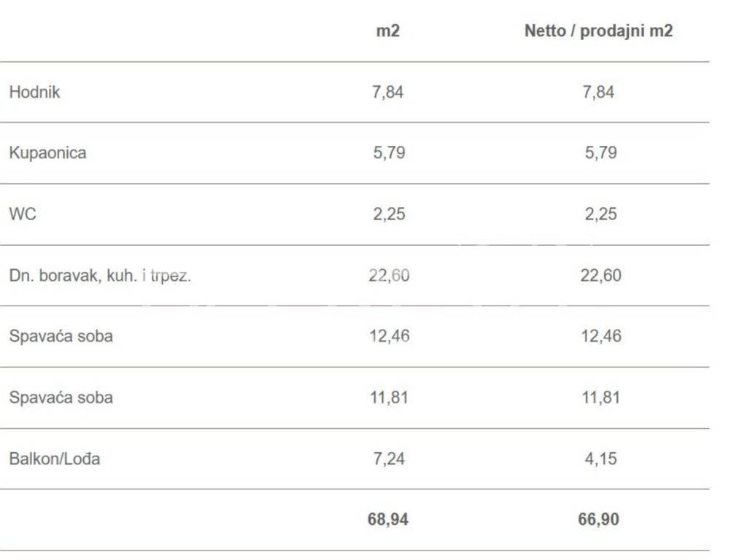The width and height of the screenshot is (747, 560).
Task: Select the 4,15 balcony netto value
Action: (x=600, y=459)
